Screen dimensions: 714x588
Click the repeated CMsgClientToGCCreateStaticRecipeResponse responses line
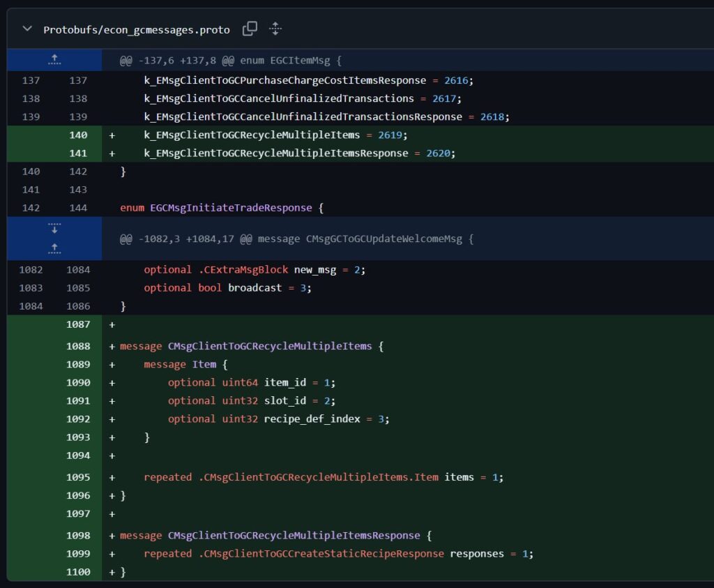(x=338, y=554)
